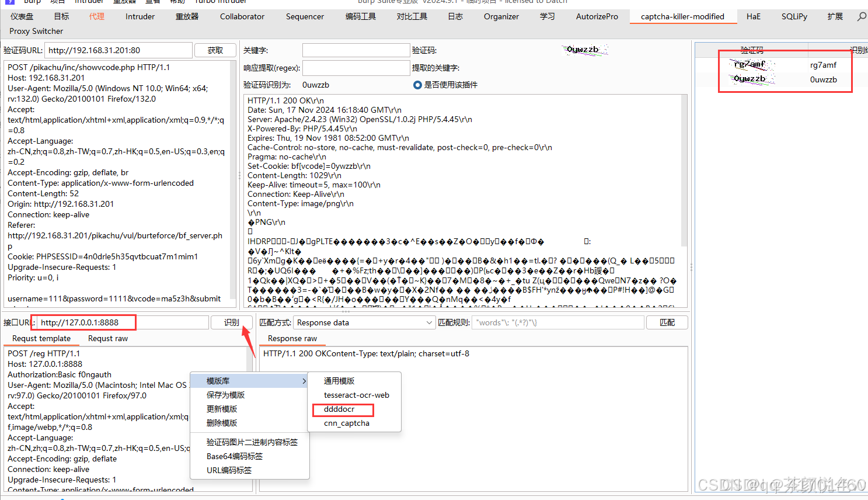
Task: Click the 0ywzzb captcha thumbnail in results table
Action: pyautogui.click(x=751, y=79)
